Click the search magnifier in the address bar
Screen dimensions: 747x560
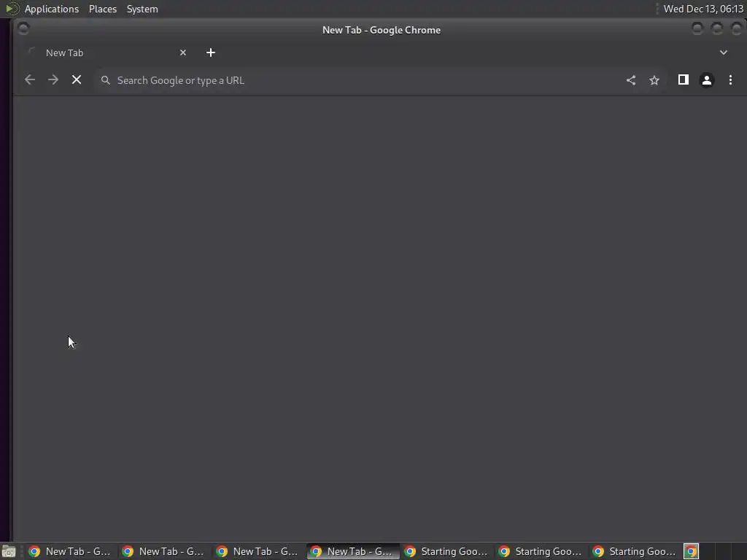click(105, 80)
